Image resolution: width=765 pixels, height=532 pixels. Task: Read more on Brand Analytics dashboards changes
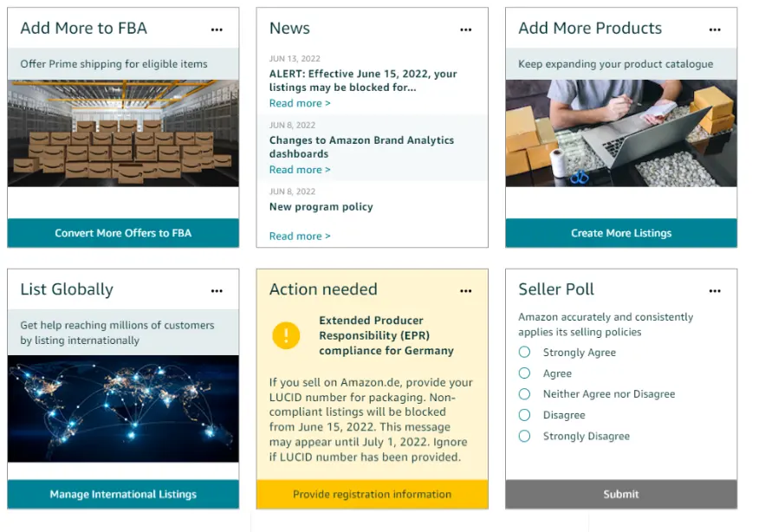pos(300,170)
